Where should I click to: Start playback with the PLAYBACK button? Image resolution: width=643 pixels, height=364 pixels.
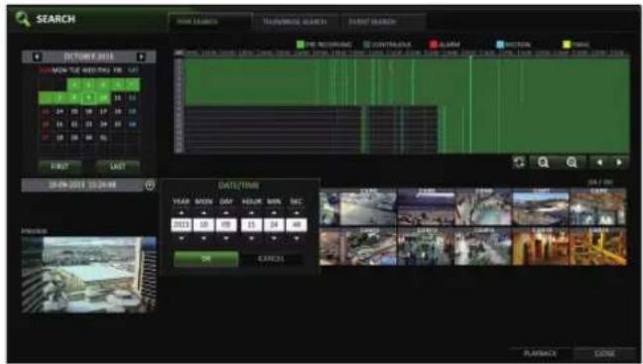point(540,353)
